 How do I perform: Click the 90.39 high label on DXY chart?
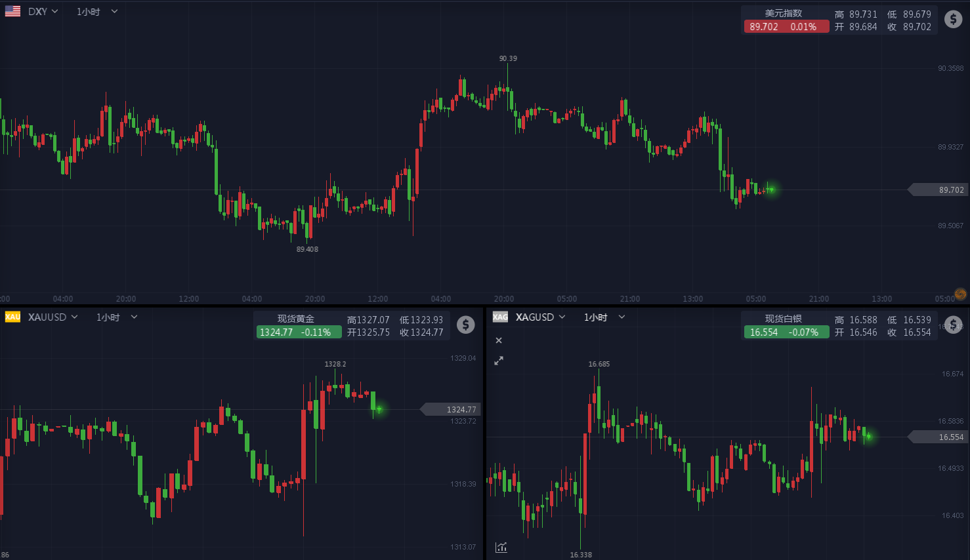click(508, 58)
